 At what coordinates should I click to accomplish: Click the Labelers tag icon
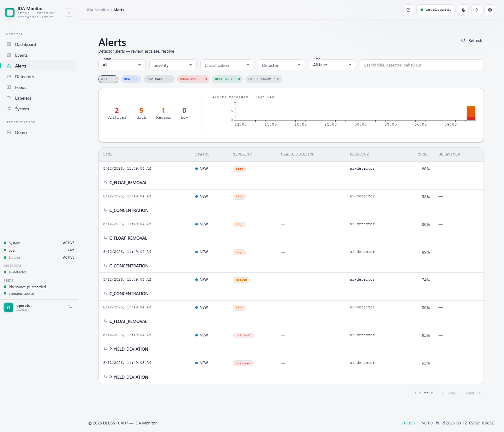[9, 98]
